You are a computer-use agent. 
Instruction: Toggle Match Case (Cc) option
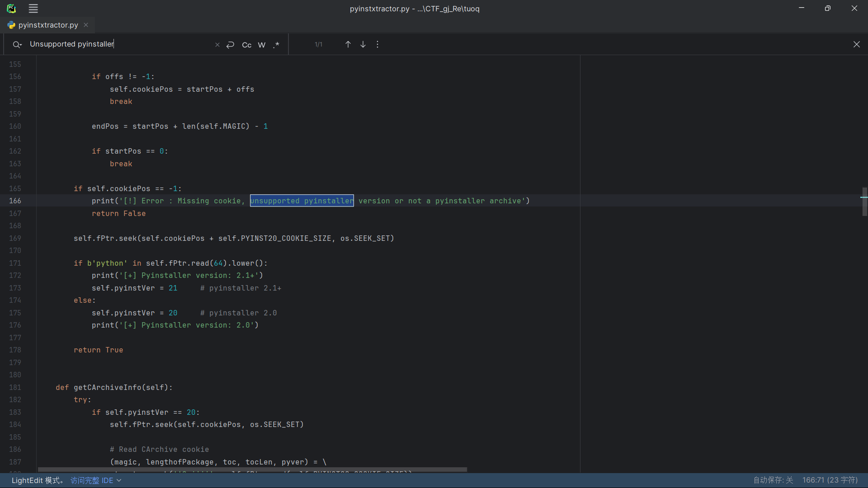[x=247, y=45]
